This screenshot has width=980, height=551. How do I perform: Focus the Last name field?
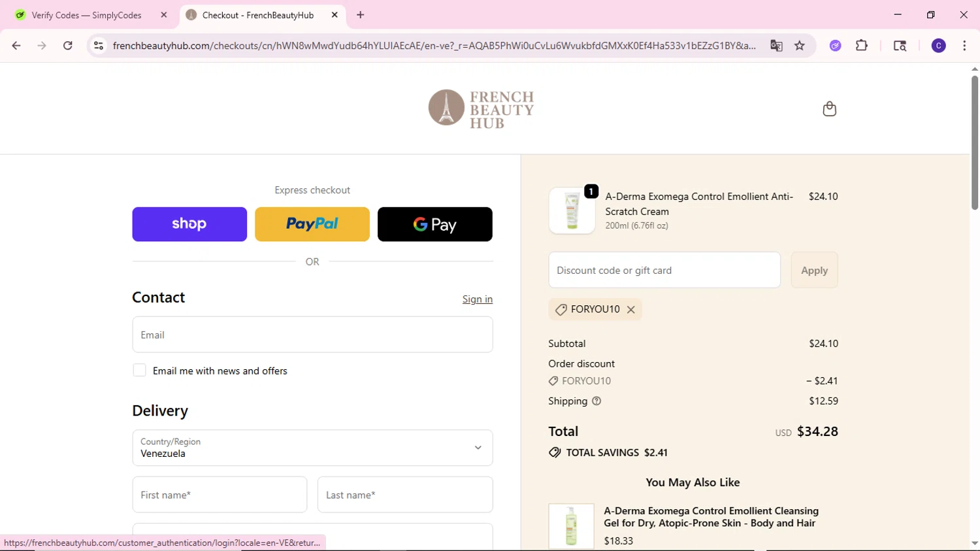(405, 495)
